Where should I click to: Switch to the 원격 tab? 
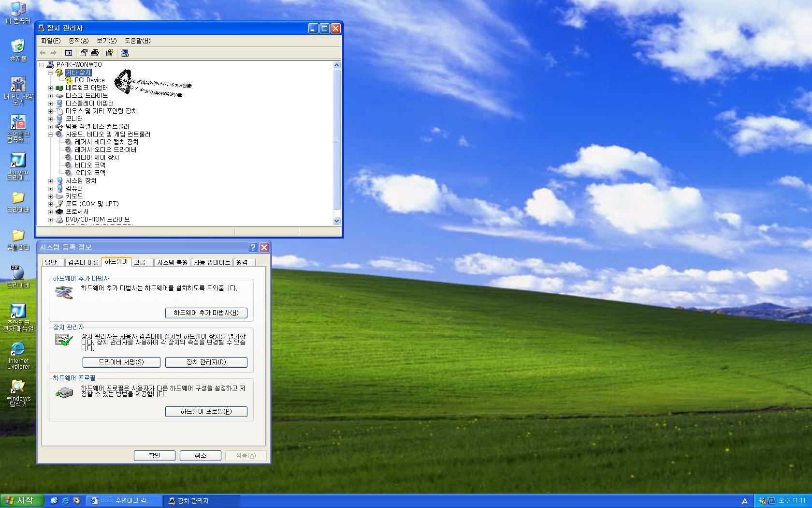[x=245, y=262]
